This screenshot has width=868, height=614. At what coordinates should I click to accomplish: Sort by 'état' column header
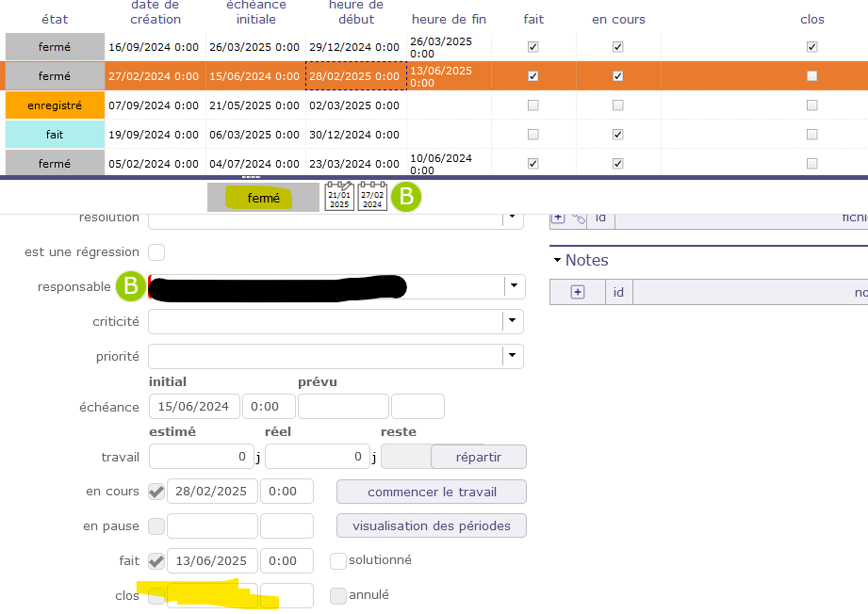(x=55, y=19)
